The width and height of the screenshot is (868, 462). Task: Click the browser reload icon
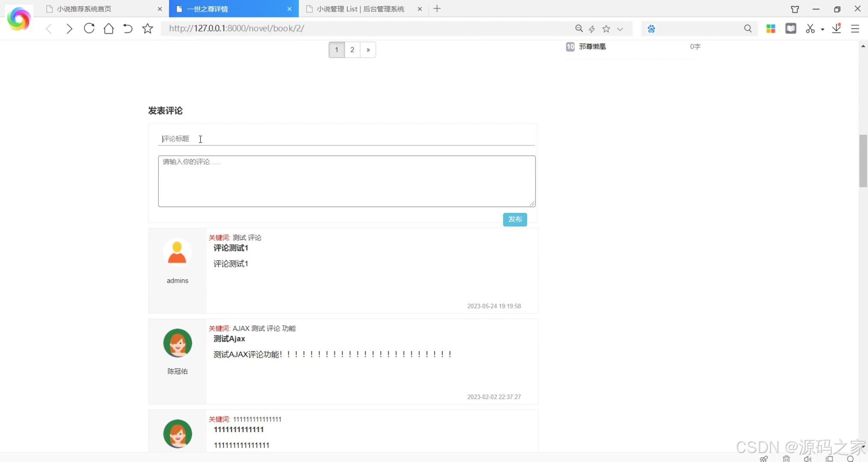pyautogui.click(x=89, y=29)
